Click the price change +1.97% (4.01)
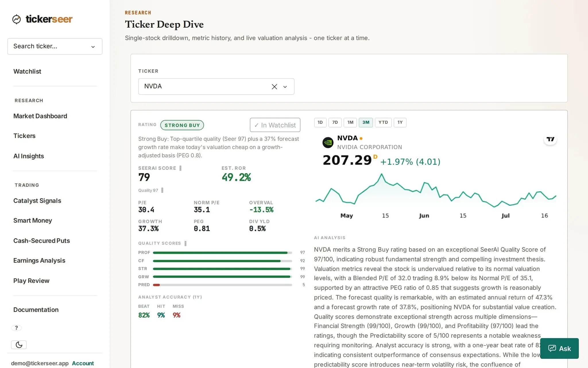 [410, 162]
